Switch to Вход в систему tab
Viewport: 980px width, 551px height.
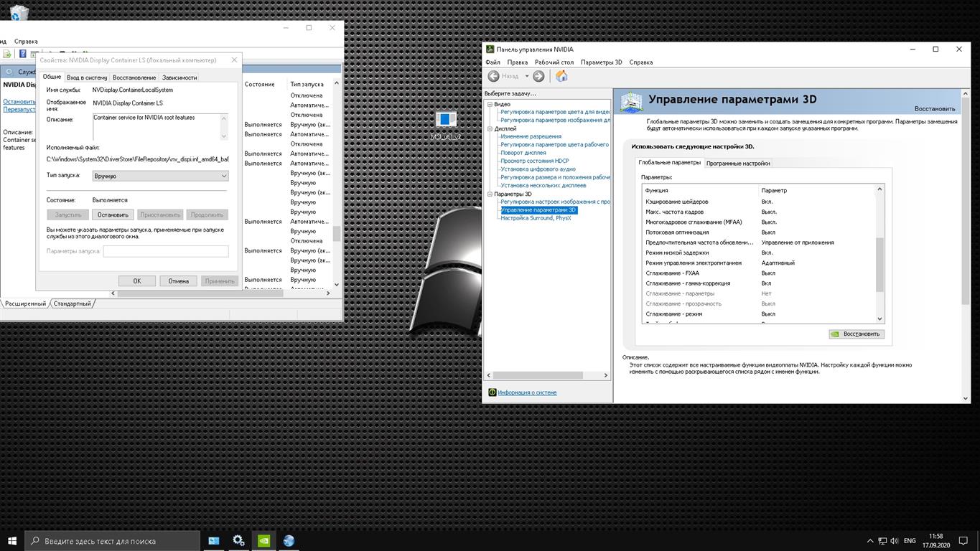(x=87, y=77)
